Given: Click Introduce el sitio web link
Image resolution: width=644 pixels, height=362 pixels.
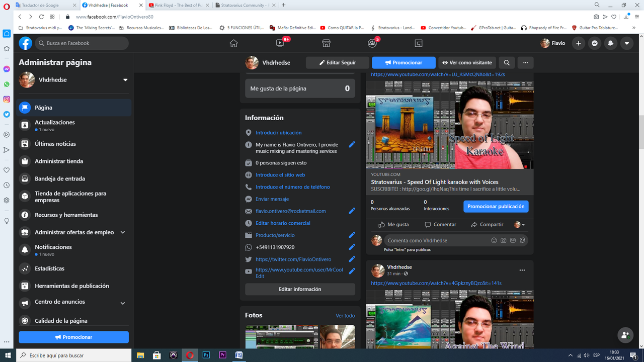Looking at the screenshot, I should [x=280, y=175].
